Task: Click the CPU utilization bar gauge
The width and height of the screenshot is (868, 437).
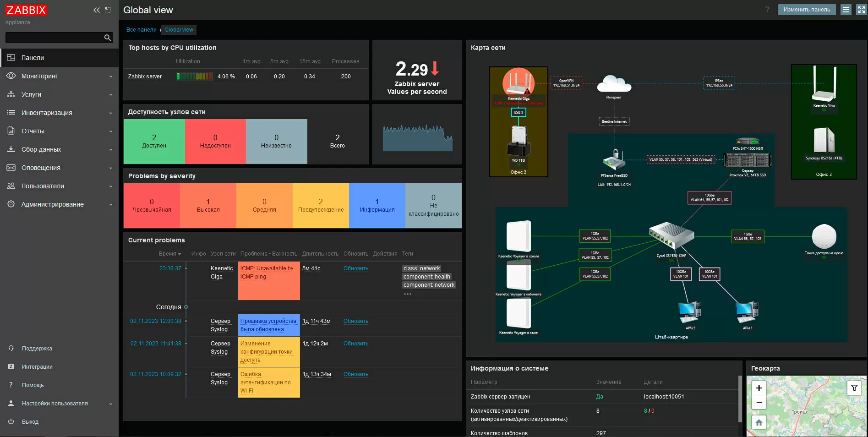Action: pyautogui.click(x=194, y=76)
